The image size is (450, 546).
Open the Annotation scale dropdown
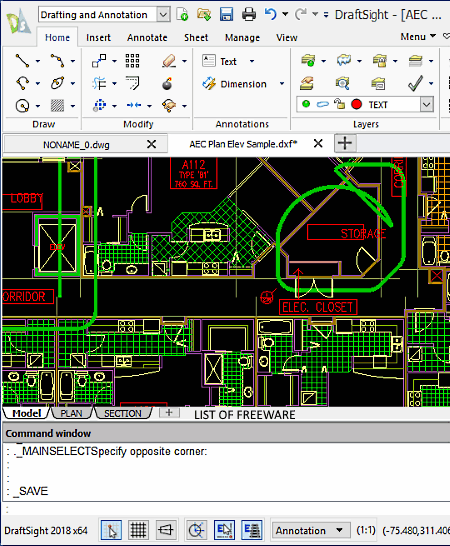(x=311, y=530)
